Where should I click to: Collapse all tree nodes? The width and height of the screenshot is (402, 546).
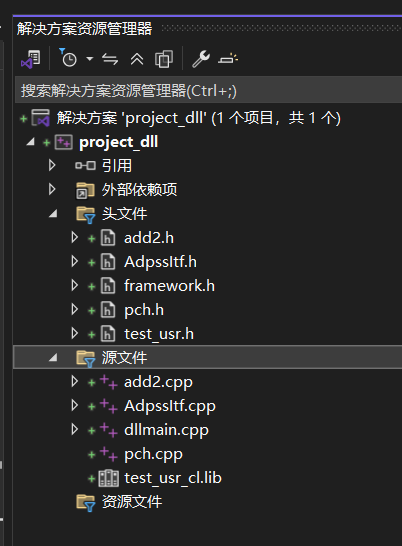[x=137, y=59]
